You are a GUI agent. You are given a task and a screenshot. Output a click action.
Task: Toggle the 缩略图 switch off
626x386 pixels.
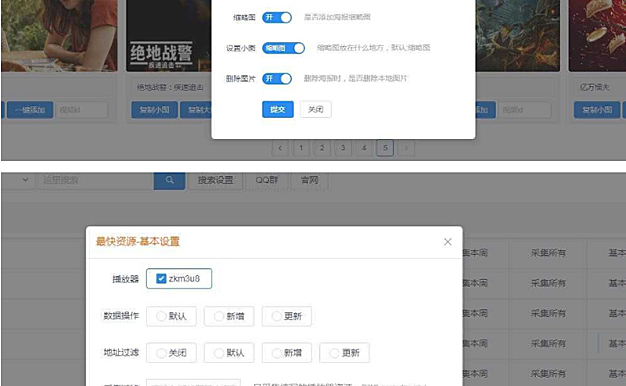(277, 17)
